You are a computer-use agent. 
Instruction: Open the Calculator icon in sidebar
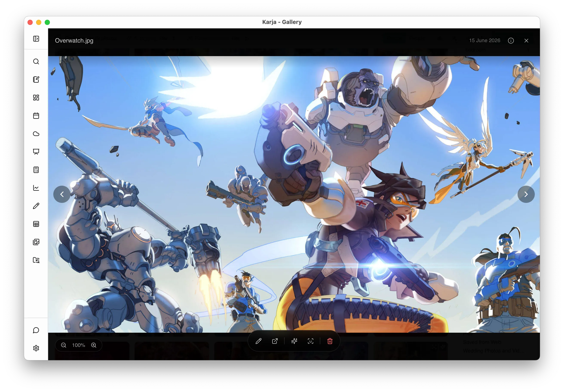pos(36,170)
